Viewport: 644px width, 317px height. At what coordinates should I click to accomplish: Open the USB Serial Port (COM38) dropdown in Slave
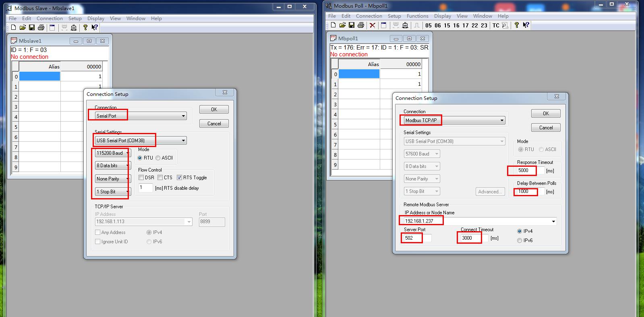pyautogui.click(x=183, y=141)
